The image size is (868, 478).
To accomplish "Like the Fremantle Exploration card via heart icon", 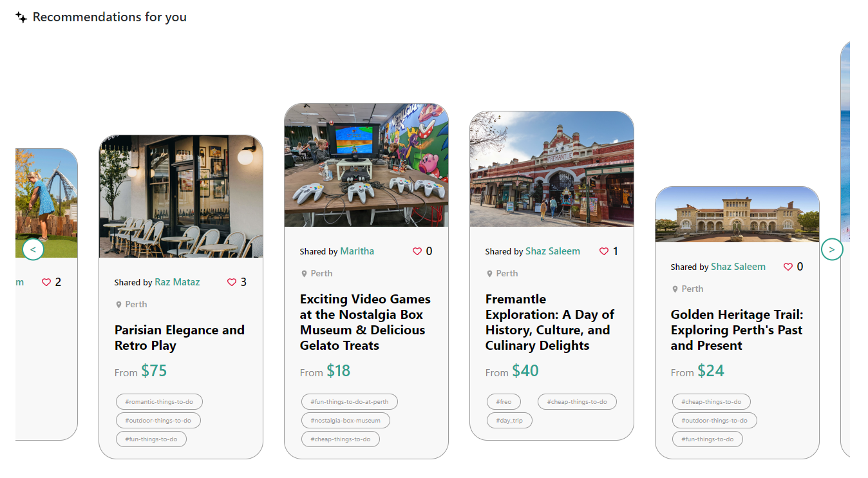I will [604, 251].
